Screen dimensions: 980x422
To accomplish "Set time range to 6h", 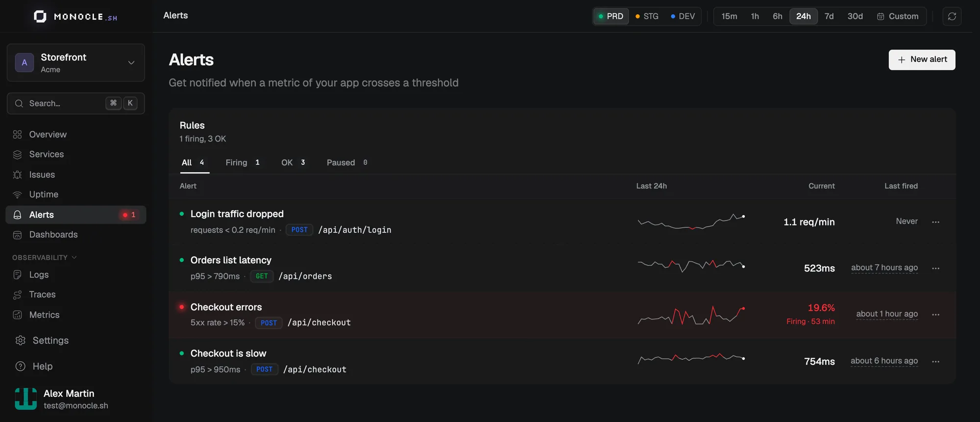I will pos(778,16).
